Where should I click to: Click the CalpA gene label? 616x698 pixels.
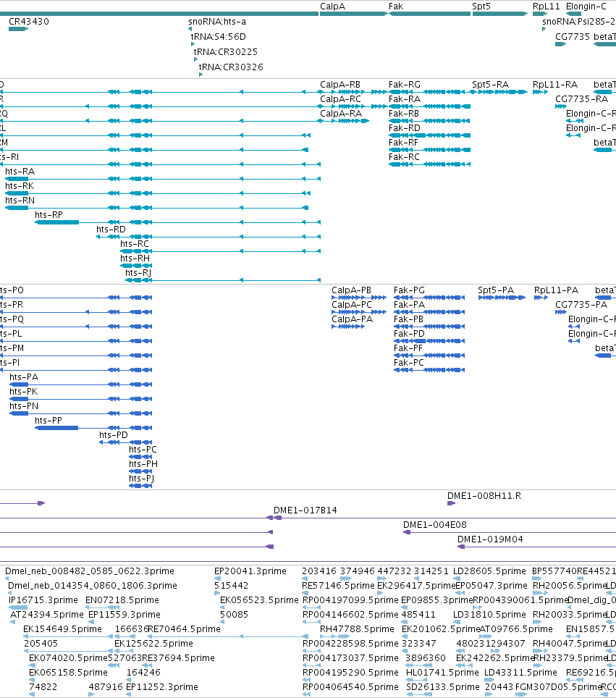pos(332,7)
